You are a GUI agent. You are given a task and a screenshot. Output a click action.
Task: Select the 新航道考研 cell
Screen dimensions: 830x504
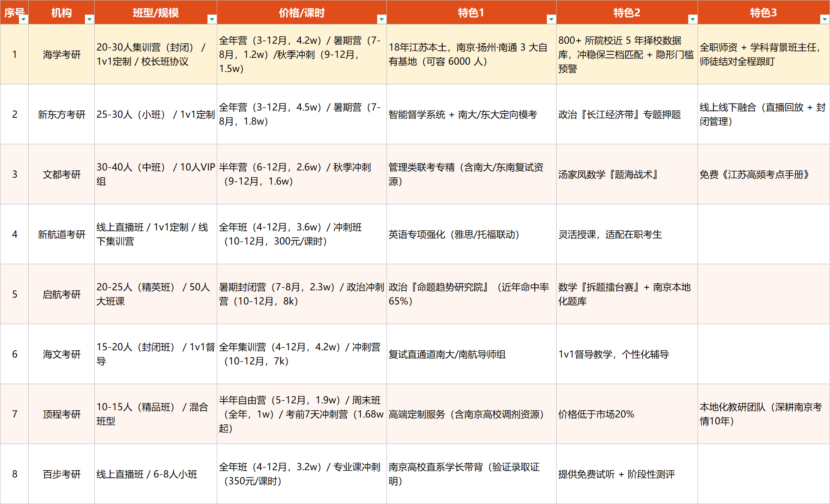click(x=62, y=234)
